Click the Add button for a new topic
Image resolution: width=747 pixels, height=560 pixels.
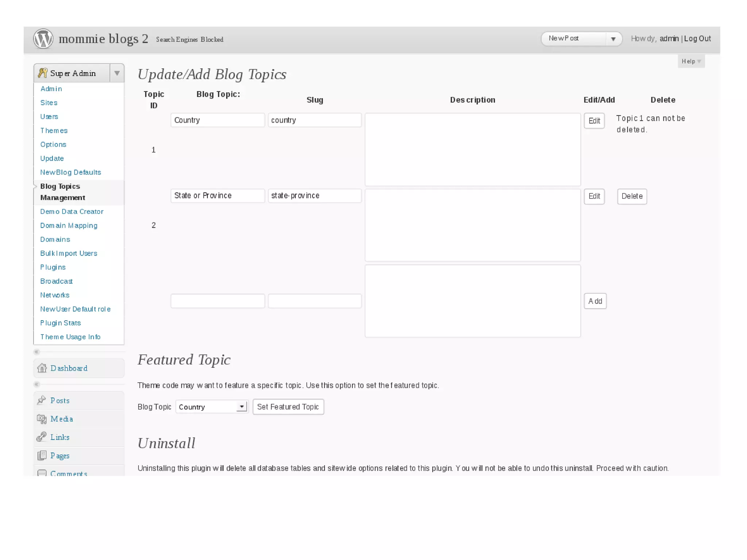595,301
